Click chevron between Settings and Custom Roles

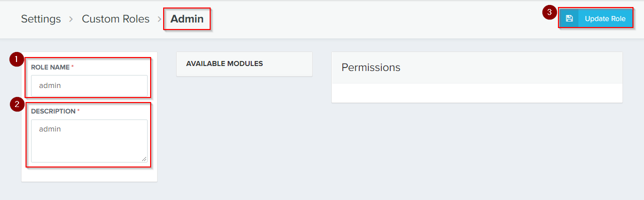pyautogui.click(x=71, y=19)
